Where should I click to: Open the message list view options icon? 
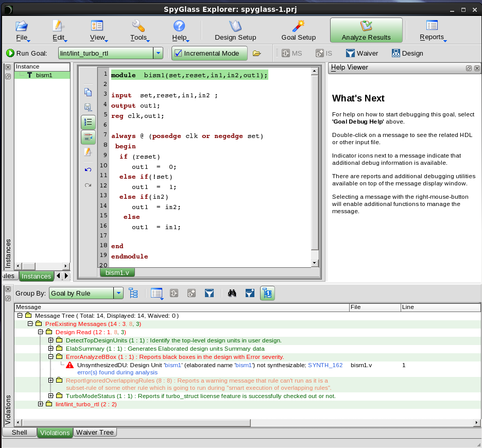[157, 294]
